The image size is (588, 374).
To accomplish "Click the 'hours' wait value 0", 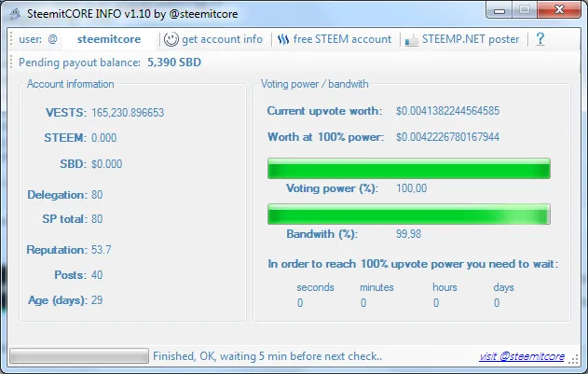I will (x=436, y=303).
